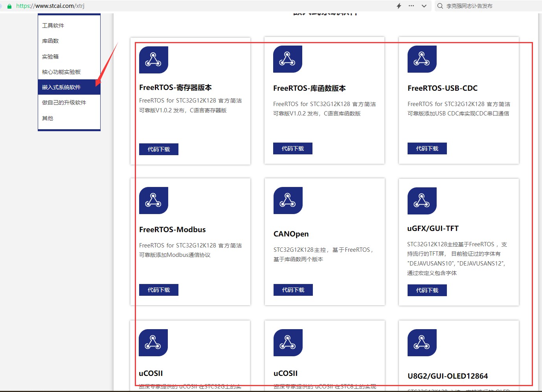
Task: Click the FreeRTOS-寄存器版本 title
Action: pos(175,88)
